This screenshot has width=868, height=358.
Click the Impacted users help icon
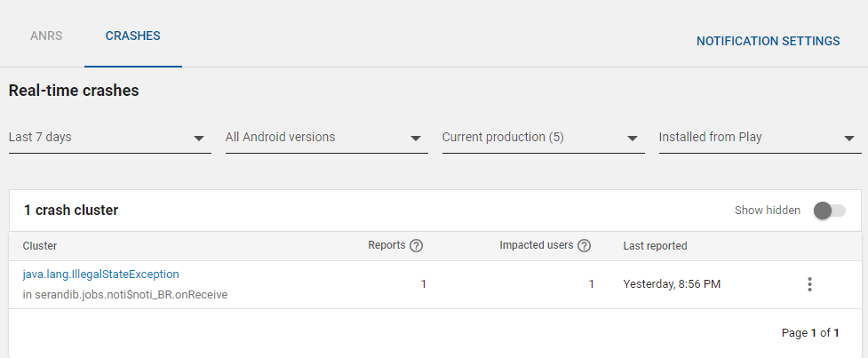coord(585,246)
